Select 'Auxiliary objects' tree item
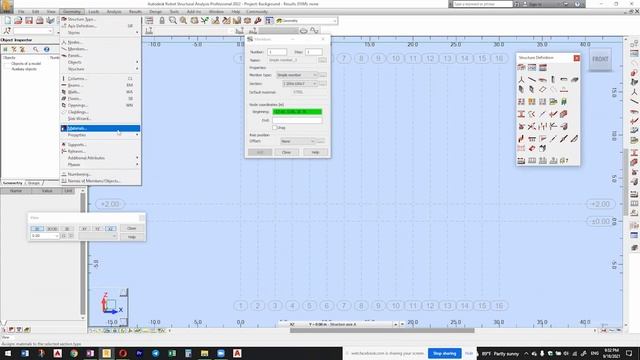Viewport: 640px width, 360px height. click(x=24, y=69)
